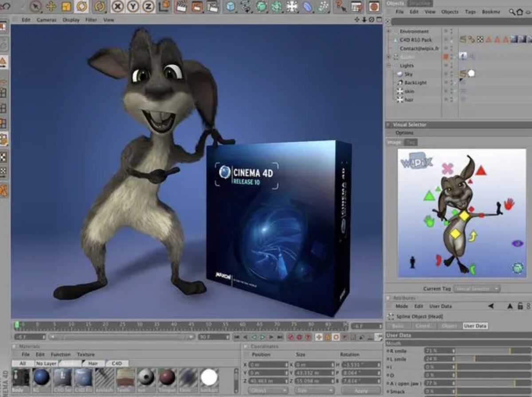The height and width of the screenshot is (397, 532).
Task: Toggle visibility dots for Sky
Action: (x=451, y=74)
